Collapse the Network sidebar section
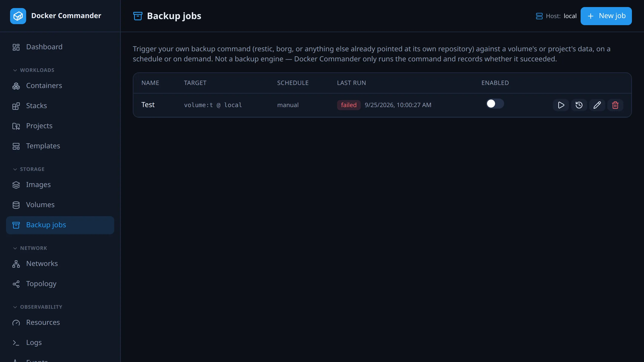This screenshot has width=644, height=362. [x=30, y=248]
